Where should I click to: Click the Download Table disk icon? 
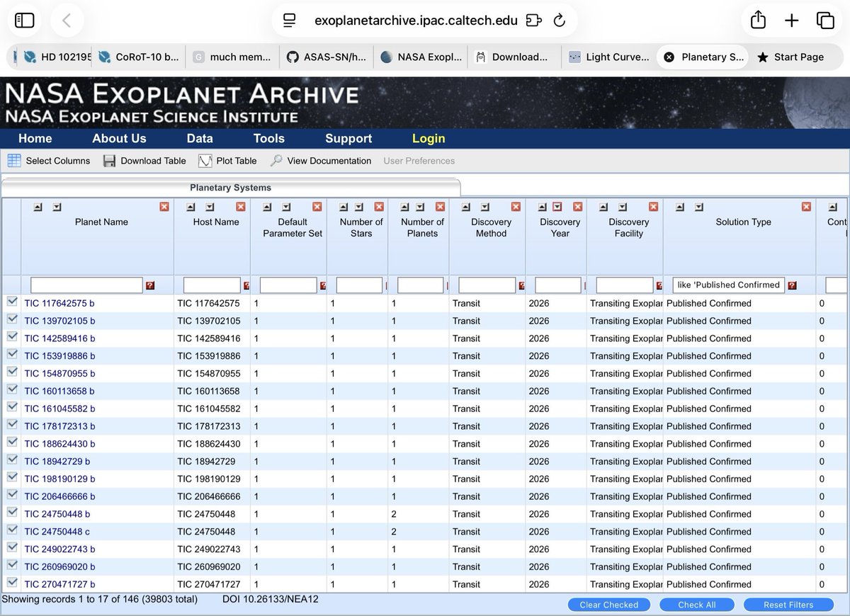(108, 161)
